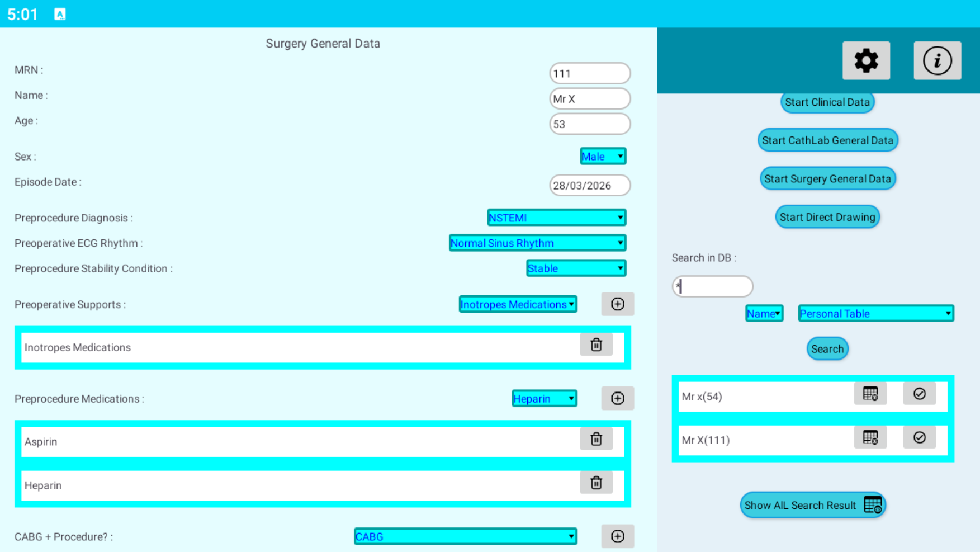Open the Personal Table dropdown
The image size is (980, 552).
click(x=875, y=314)
